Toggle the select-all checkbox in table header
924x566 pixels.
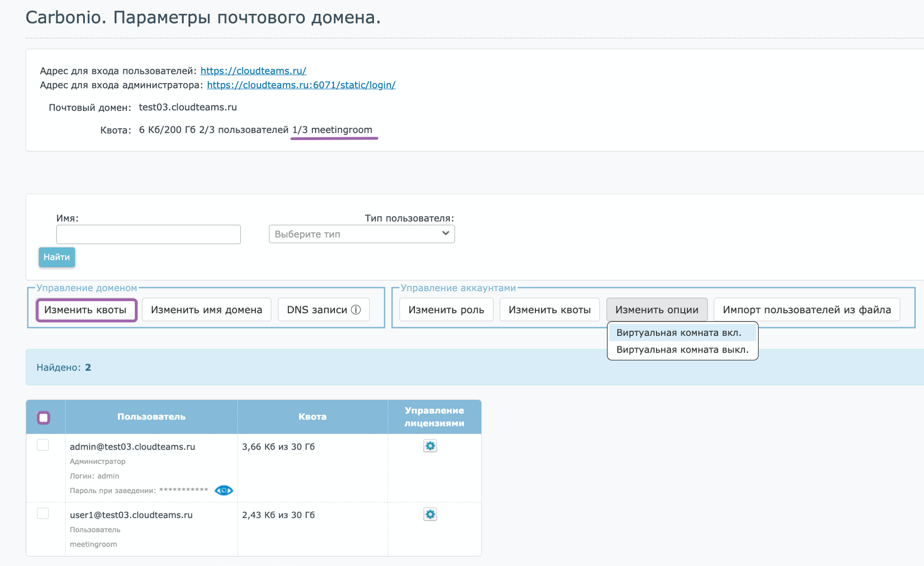coord(43,418)
